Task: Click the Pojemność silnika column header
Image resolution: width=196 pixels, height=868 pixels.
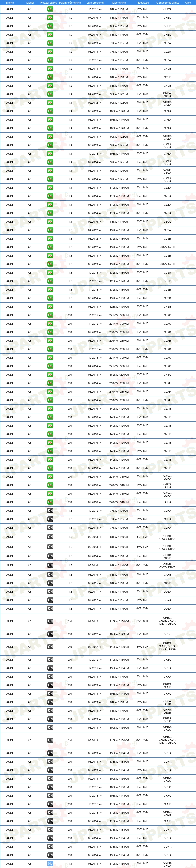Action: coord(70,3)
